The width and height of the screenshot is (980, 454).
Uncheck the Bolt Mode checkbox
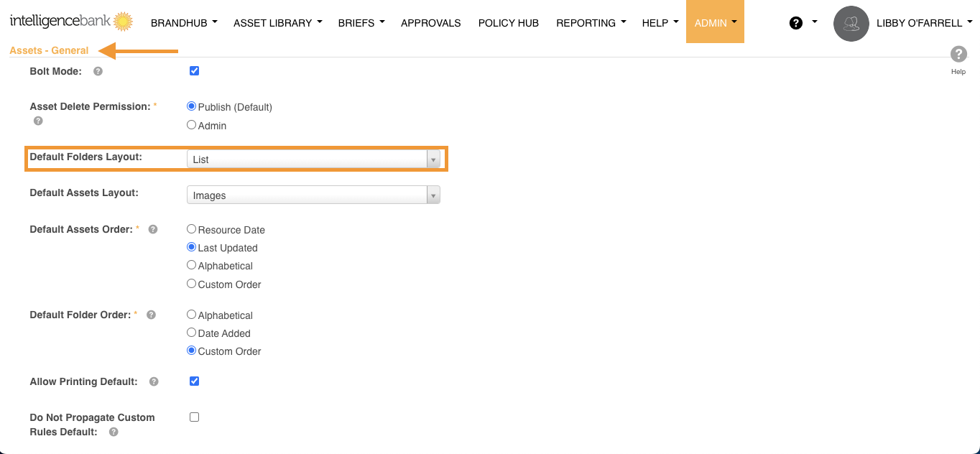tap(194, 71)
